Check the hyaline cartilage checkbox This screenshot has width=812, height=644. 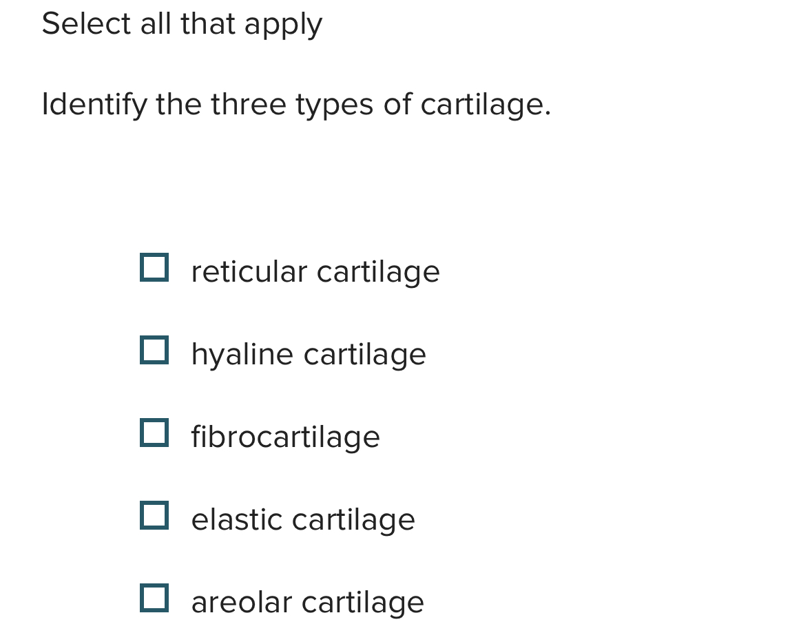(155, 351)
